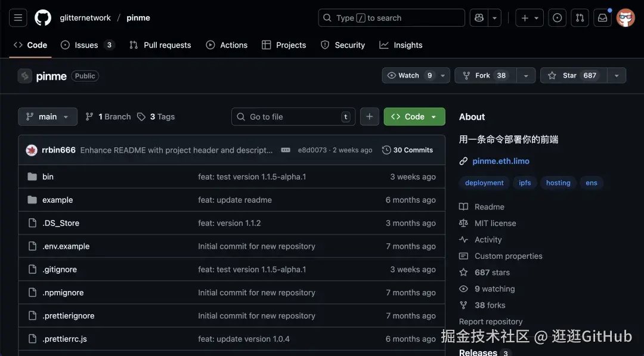Switch to the Insights tab

click(x=401, y=45)
